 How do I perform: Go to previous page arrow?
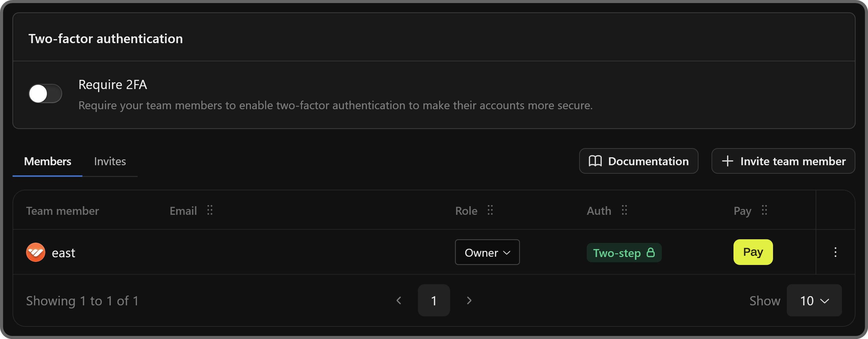coord(399,300)
